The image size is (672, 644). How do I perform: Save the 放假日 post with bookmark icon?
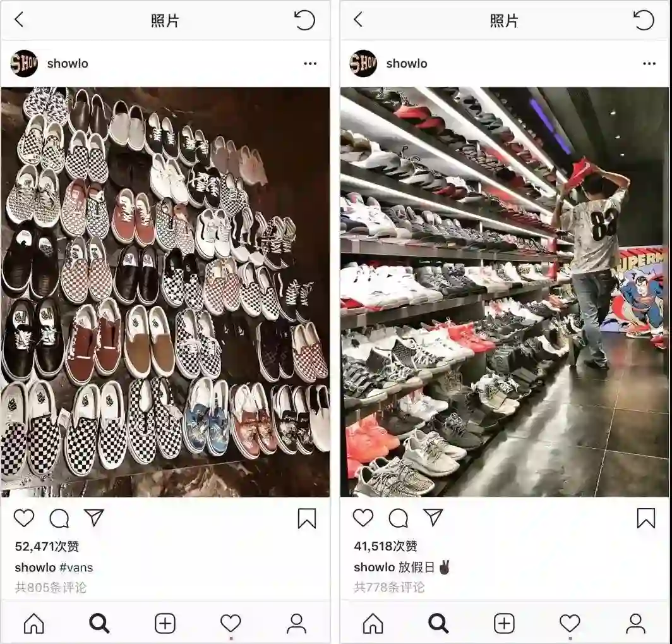(x=646, y=518)
